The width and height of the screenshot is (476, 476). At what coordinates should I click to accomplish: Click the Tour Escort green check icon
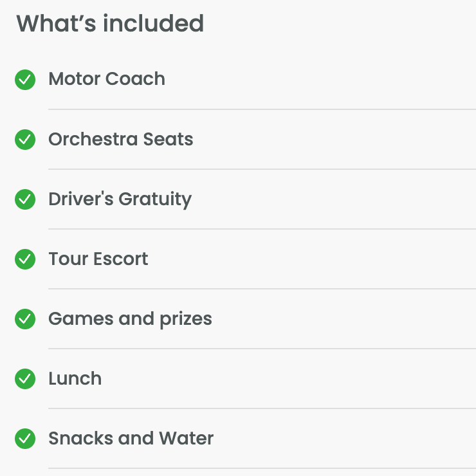(x=25, y=259)
